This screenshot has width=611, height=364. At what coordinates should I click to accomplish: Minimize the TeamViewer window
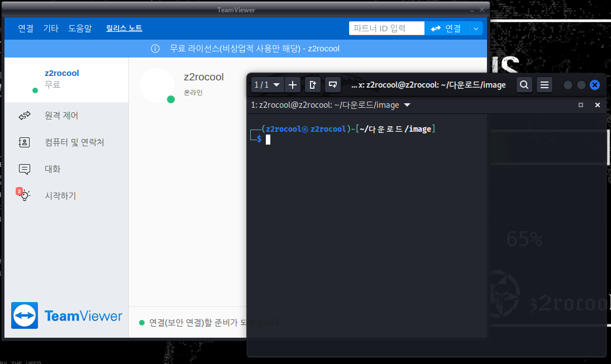tap(472, 10)
